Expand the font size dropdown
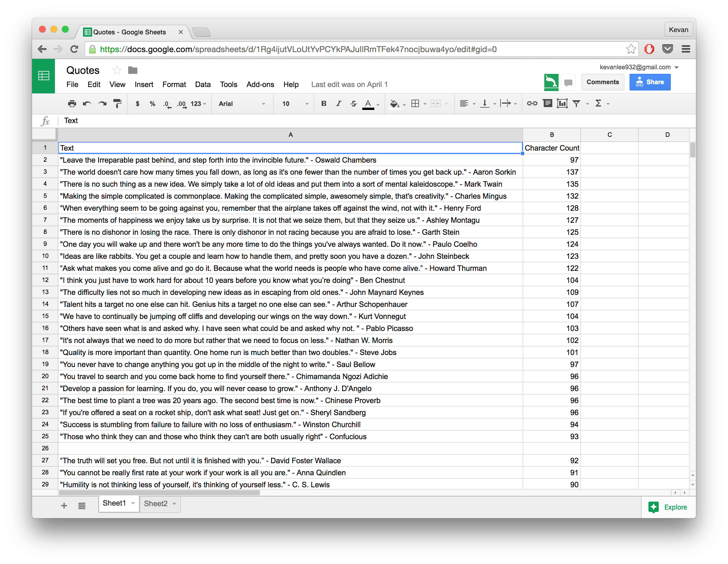This screenshot has height=564, width=728. pos(293,104)
